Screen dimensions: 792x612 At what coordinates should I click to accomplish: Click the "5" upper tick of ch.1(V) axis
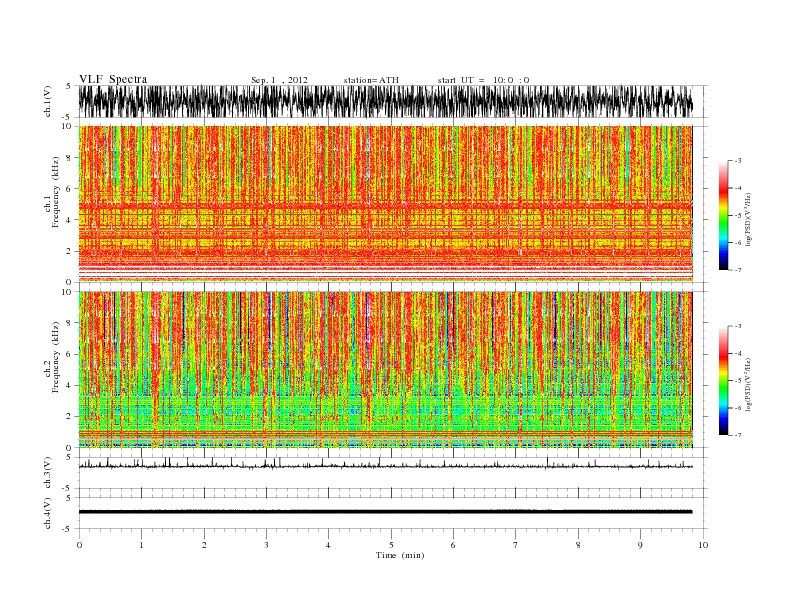point(69,86)
